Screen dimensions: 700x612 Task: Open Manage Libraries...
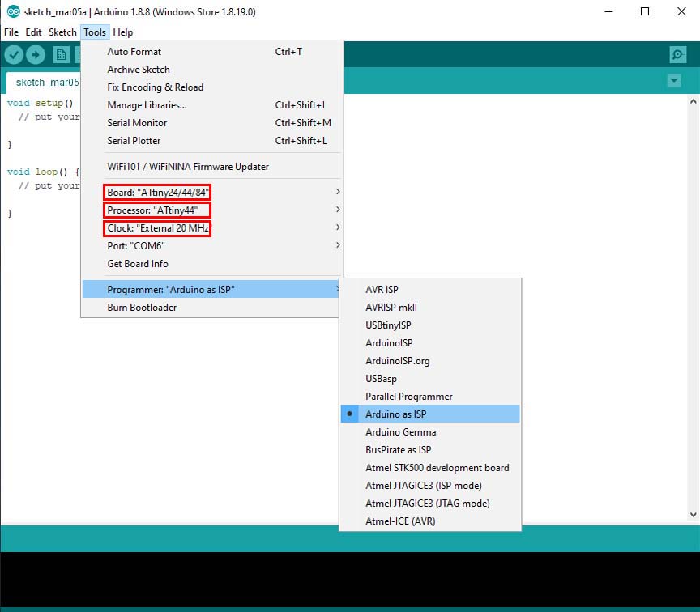tap(212, 105)
